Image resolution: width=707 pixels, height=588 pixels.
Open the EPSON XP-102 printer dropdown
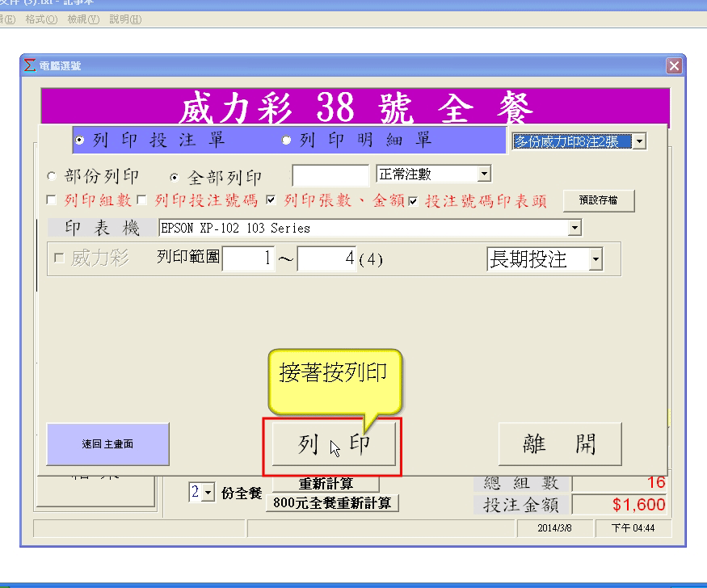[574, 229]
